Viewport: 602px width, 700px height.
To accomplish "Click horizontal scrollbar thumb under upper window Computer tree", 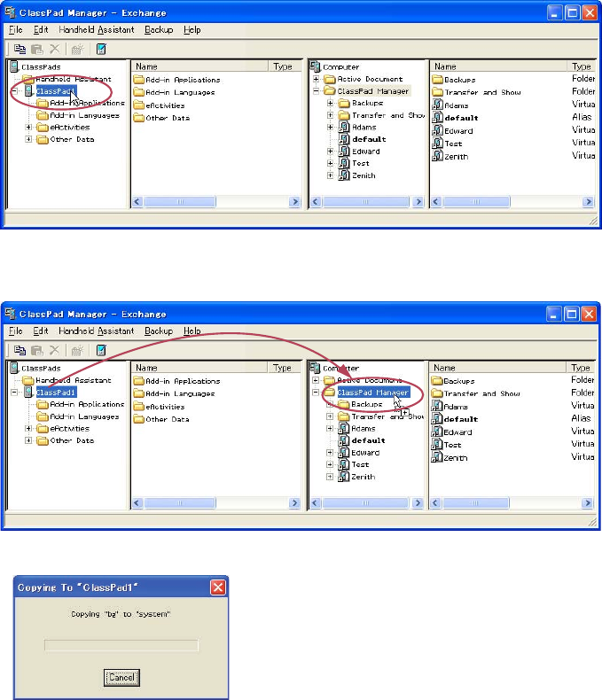I will click(x=366, y=202).
